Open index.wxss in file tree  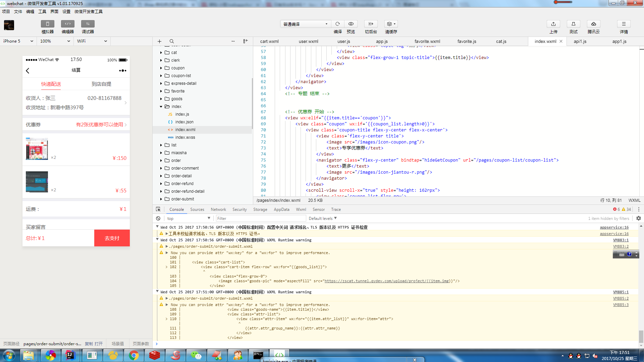pyautogui.click(x=185, y=137)
